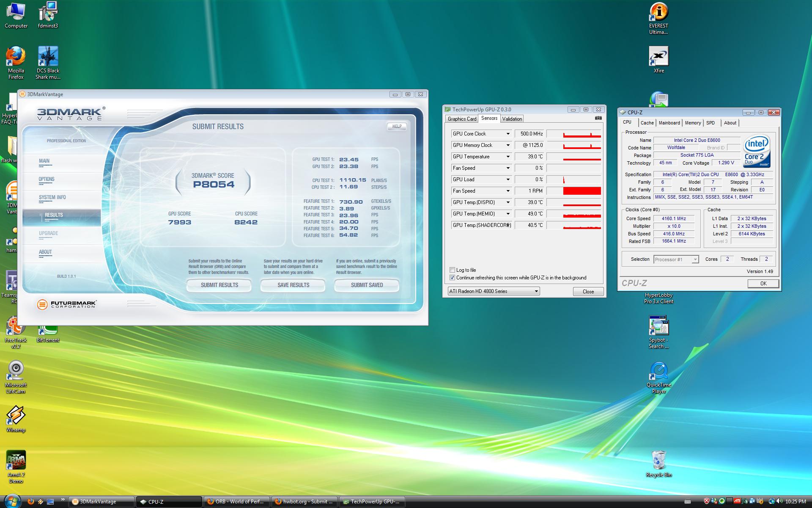Click the GPU-Z screenshot camera icon

coord(598,118)
